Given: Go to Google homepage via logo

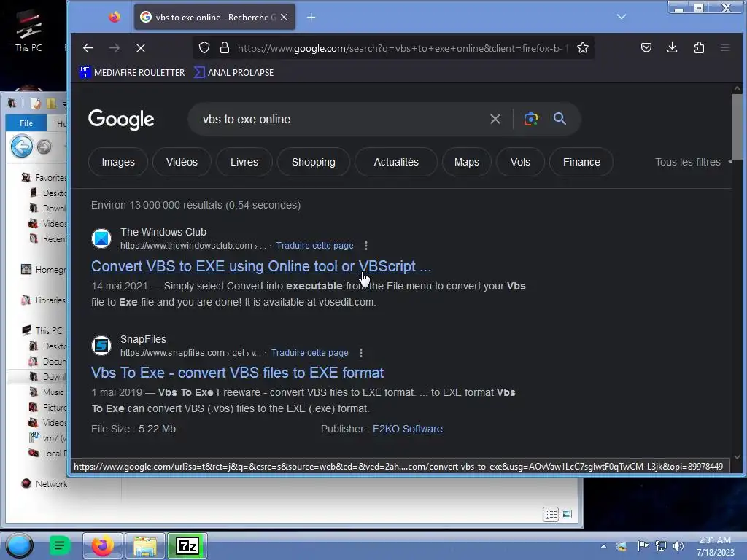Looking at the screenshot, I should (x=121, y=119).
